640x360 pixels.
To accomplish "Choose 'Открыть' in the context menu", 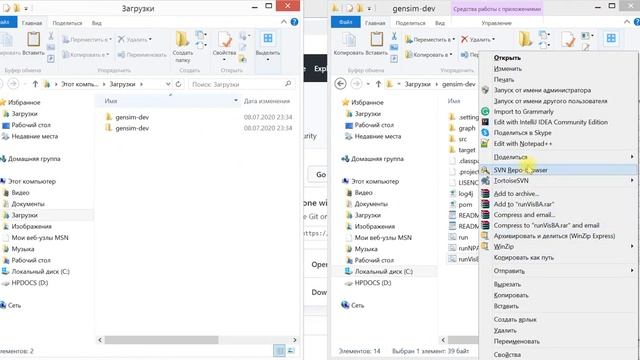I will pyautogui.click(x=507, y=58).
